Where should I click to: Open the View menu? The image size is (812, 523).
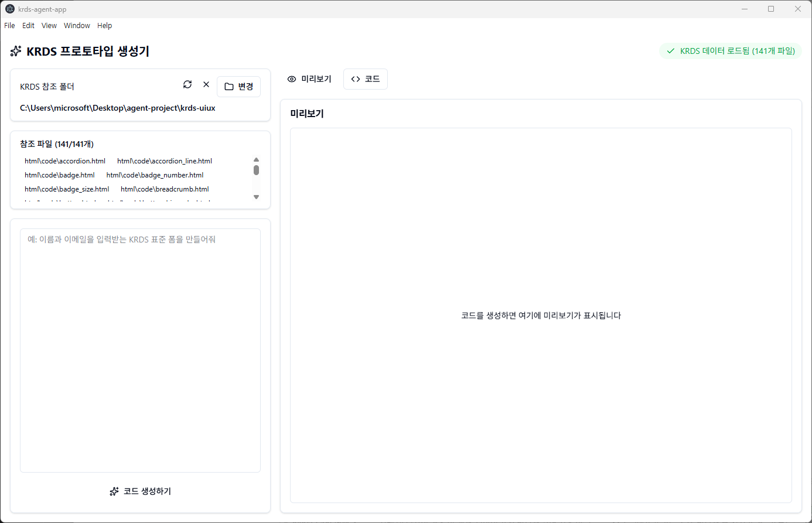point(49,26)
